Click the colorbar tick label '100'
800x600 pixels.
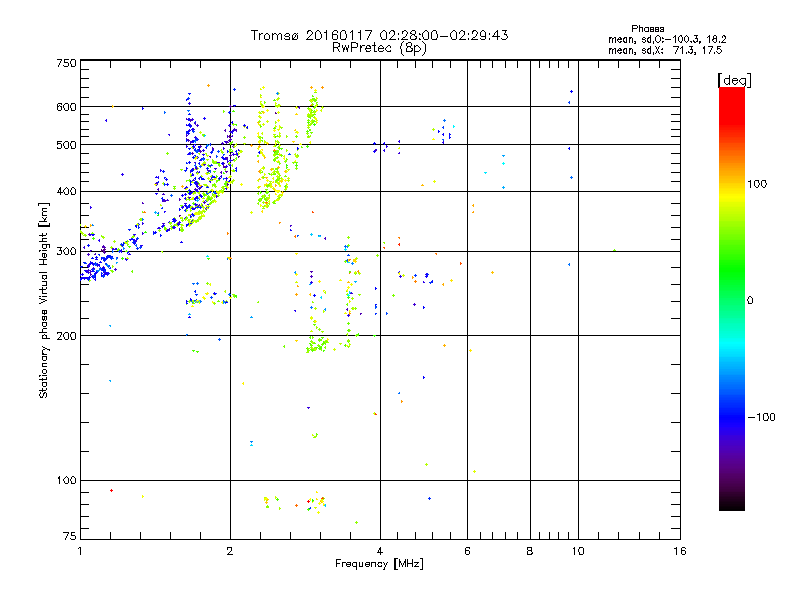[757, 184]
